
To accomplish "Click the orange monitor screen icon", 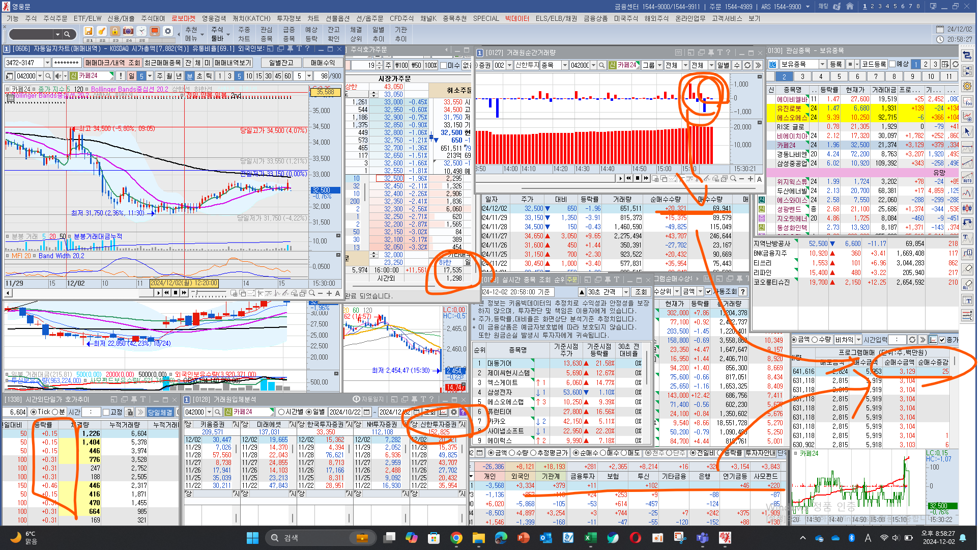I will 155,32.
